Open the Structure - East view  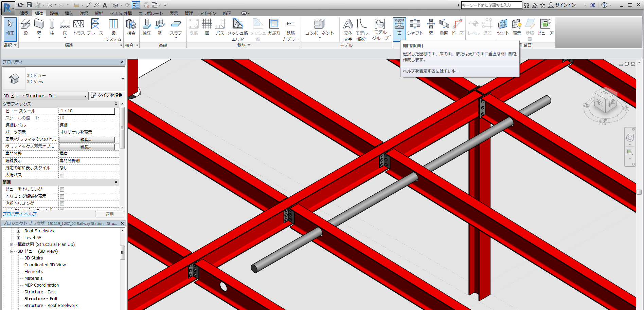[40, 292]
